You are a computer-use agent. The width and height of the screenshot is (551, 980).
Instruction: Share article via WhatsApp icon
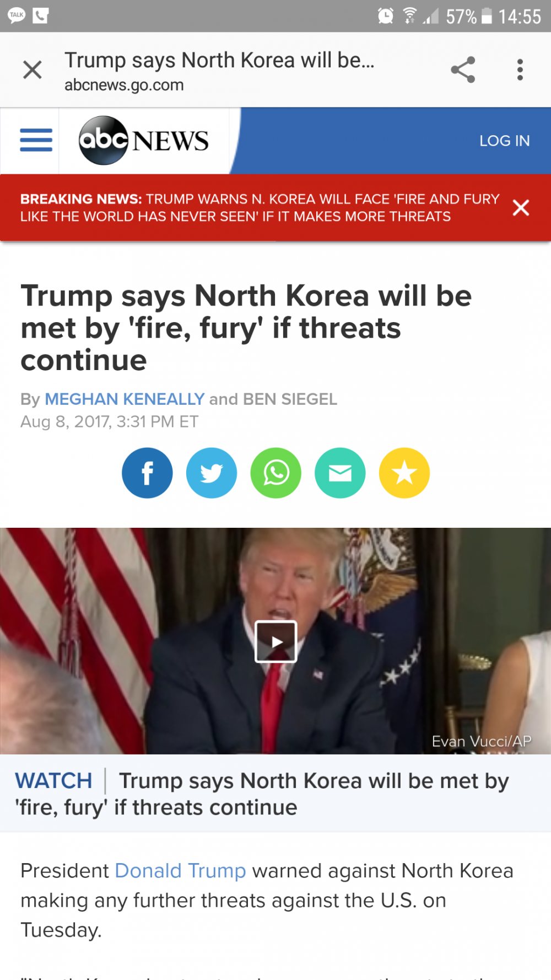(276, 473)
